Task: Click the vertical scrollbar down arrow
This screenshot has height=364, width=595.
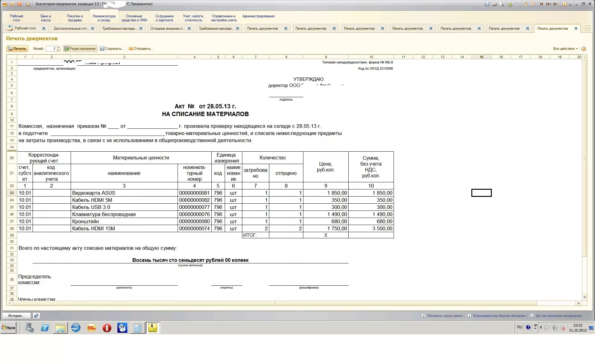Action: point(584,297)
